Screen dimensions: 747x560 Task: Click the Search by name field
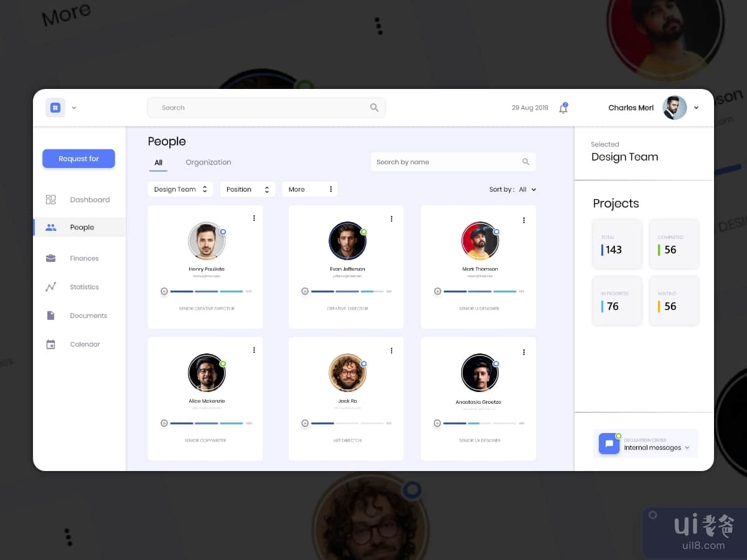(448, 162)
